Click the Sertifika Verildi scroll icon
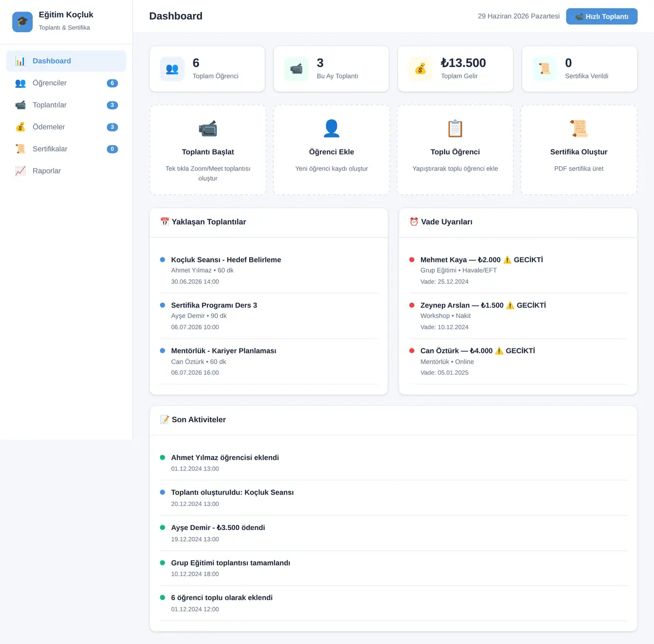 [x=544, y=69]
